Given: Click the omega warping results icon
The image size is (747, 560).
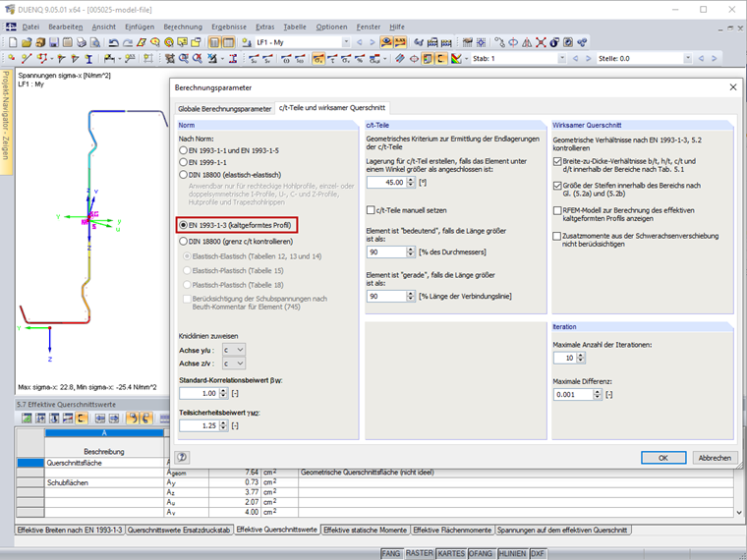Looking at the screenshot, I should click(286, 58).
